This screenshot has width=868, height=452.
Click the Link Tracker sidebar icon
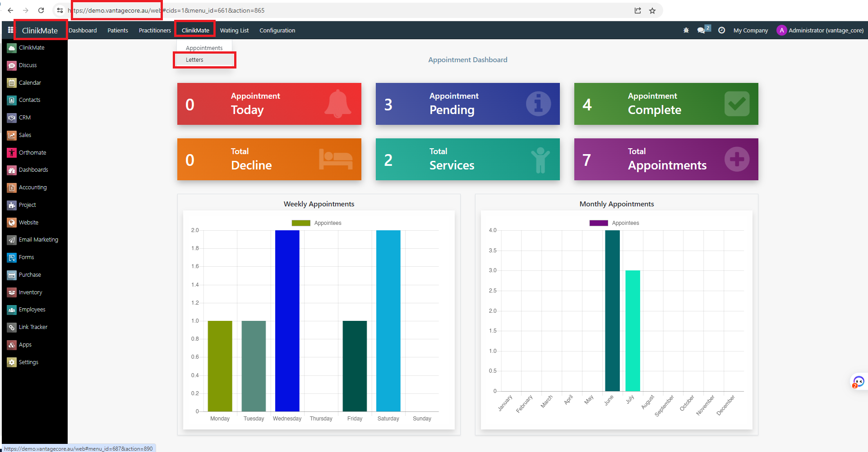click(x=12, y=328)
